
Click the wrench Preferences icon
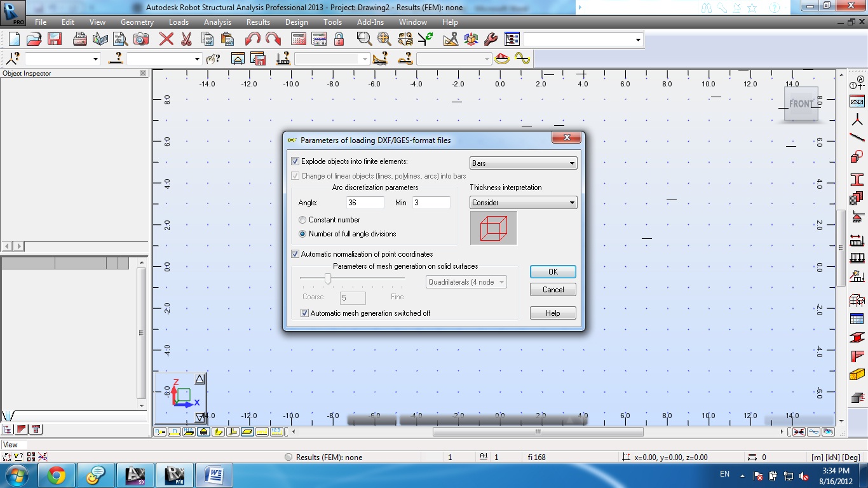(491, 39)
